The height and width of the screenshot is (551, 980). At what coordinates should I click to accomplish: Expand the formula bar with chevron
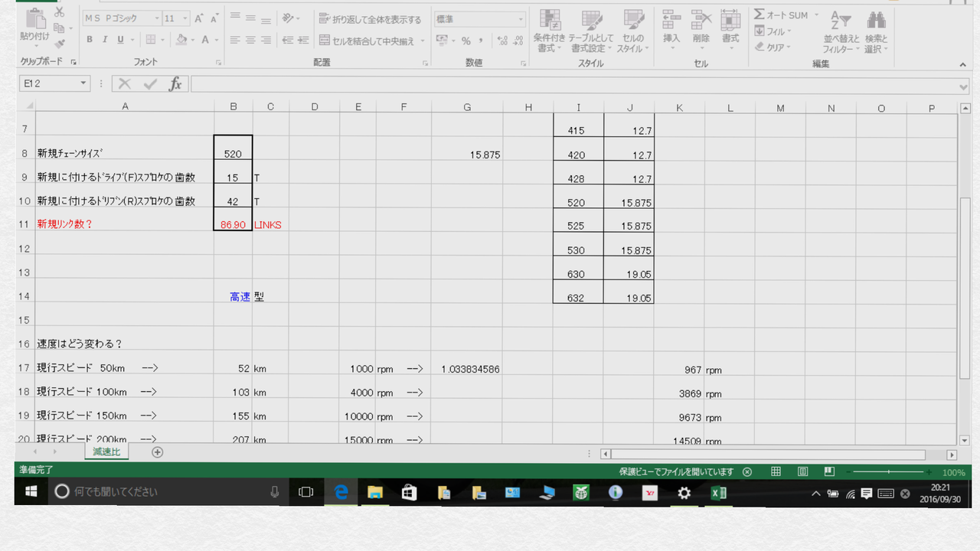point(964,86)
